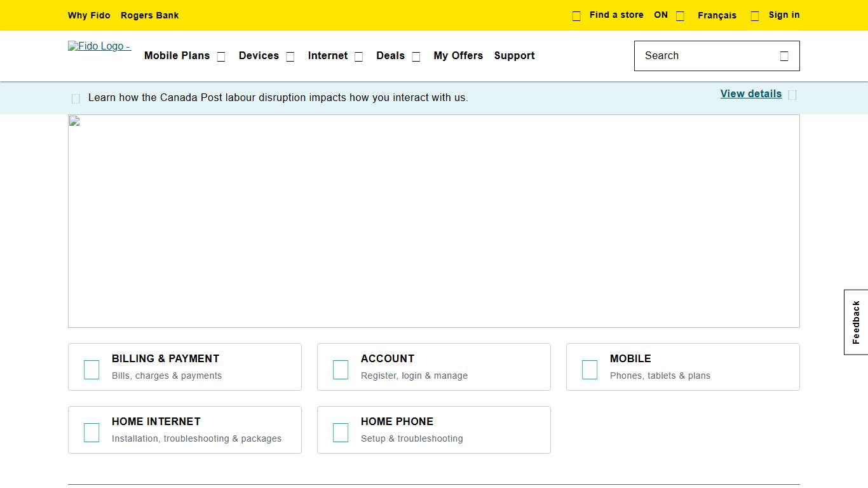This screenshot has height=488, width=868.
Task: Click the Mobile card icon
Action: pos(590,369)
